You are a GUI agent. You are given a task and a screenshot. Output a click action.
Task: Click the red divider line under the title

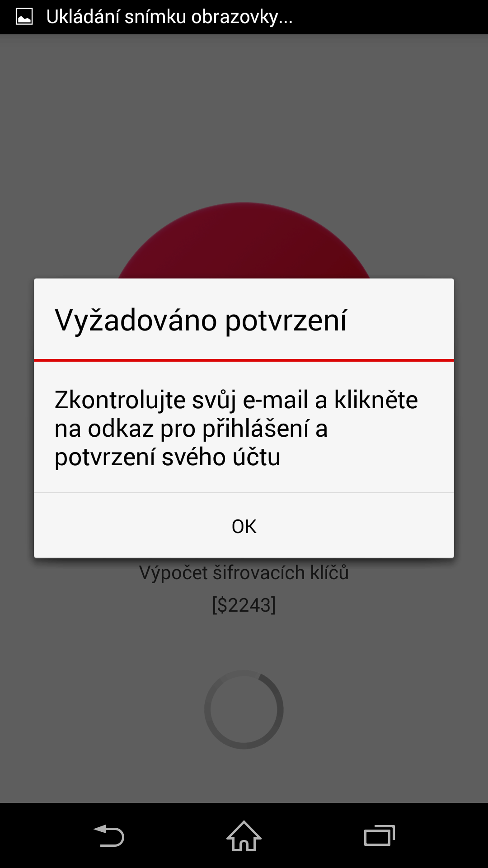[x=244, y=360]
